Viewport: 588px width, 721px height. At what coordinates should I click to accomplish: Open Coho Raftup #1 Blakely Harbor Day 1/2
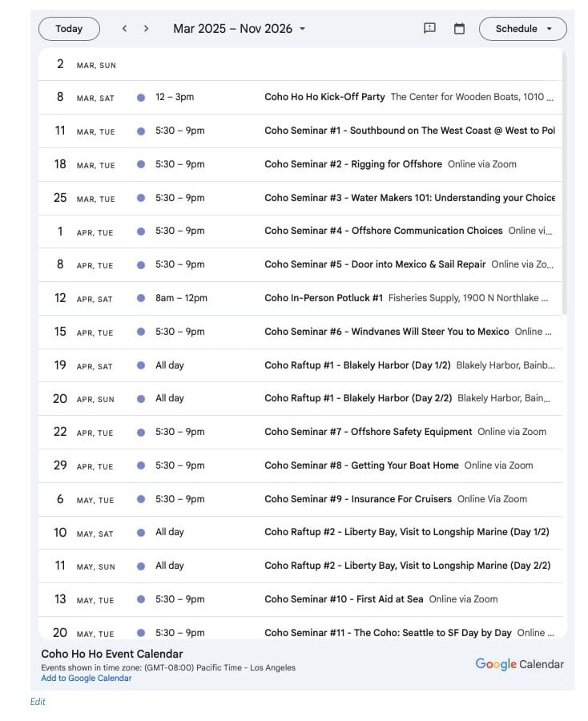tap(358, 365)
